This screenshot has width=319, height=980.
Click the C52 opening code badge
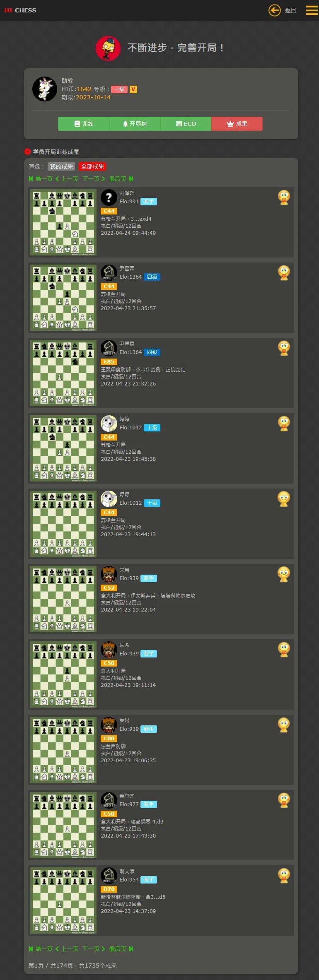coord(109,588)
